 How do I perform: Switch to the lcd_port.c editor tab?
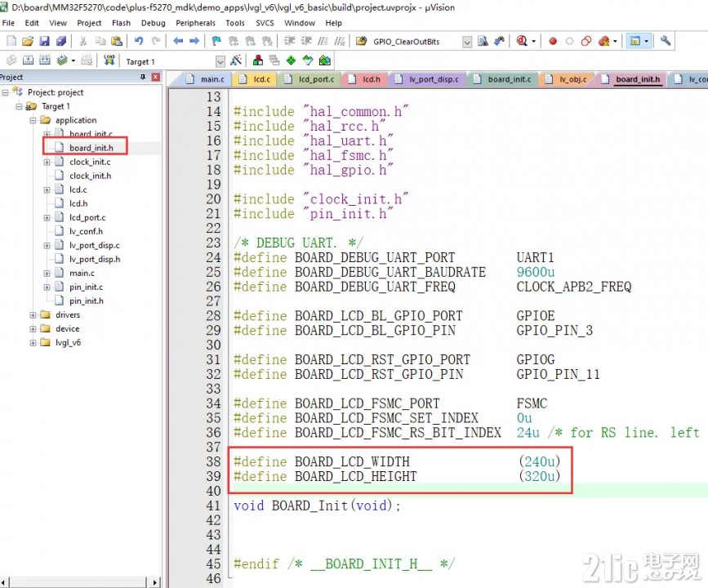pos(310,79)
